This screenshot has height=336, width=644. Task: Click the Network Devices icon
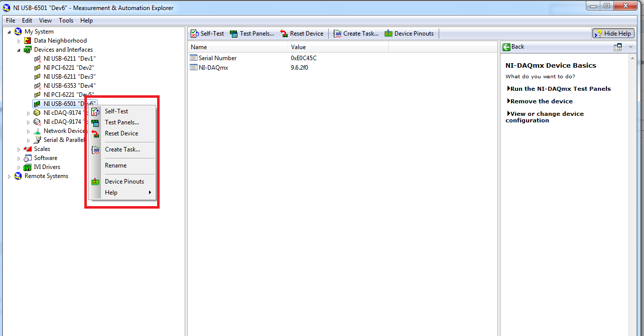pos(38,131)
